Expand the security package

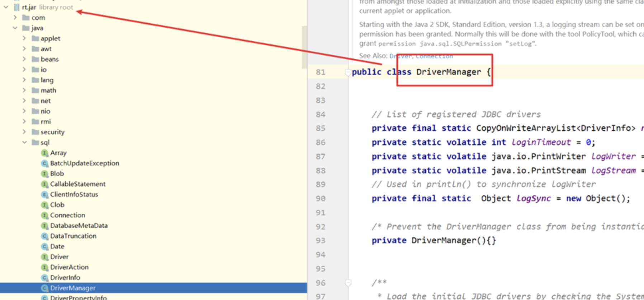(24, 132)
